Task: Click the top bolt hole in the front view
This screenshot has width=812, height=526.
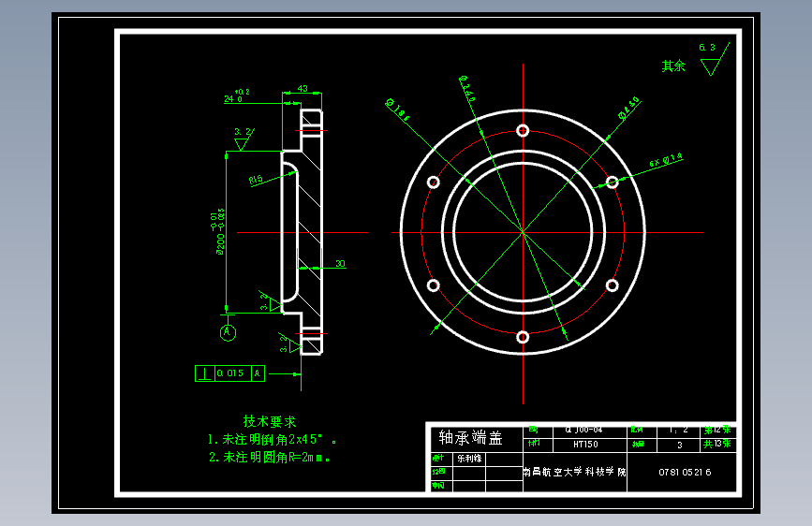Action: click(523, 130)
